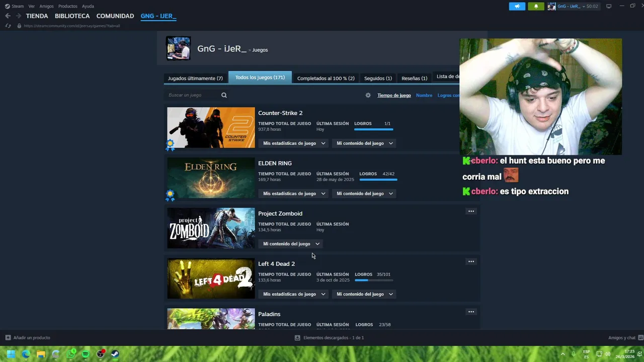Open the GnG - iJeR_ profile name link
Viewport: 644px width, 362px height.
click(222, 49)
